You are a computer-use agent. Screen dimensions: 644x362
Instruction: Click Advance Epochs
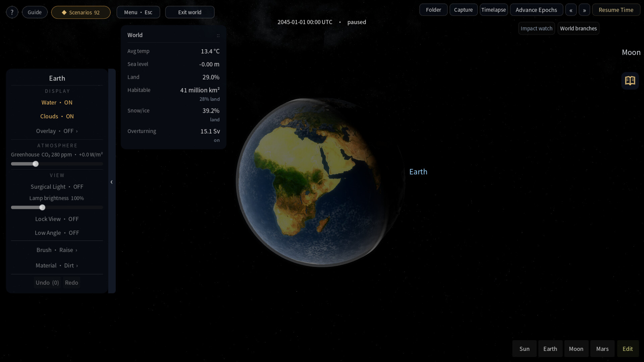click(x=536, y=10)
